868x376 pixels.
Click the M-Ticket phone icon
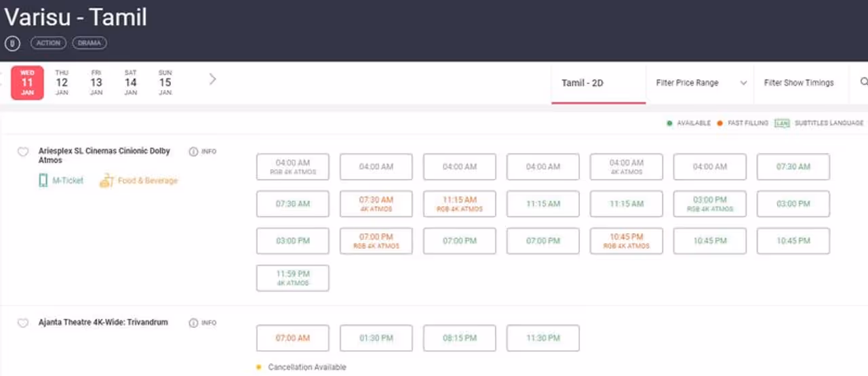[43, 180]
